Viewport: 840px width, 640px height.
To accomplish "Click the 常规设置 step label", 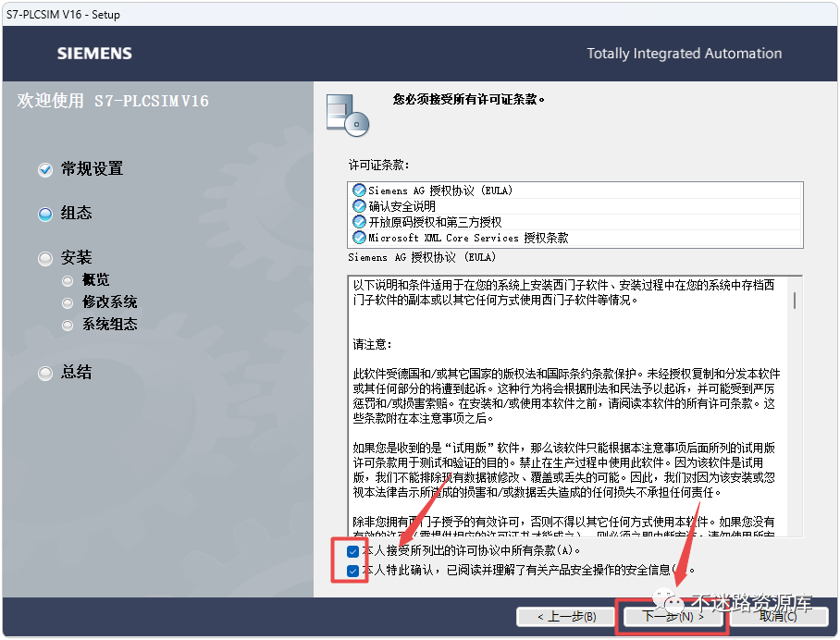I will [x=93, y=168].
